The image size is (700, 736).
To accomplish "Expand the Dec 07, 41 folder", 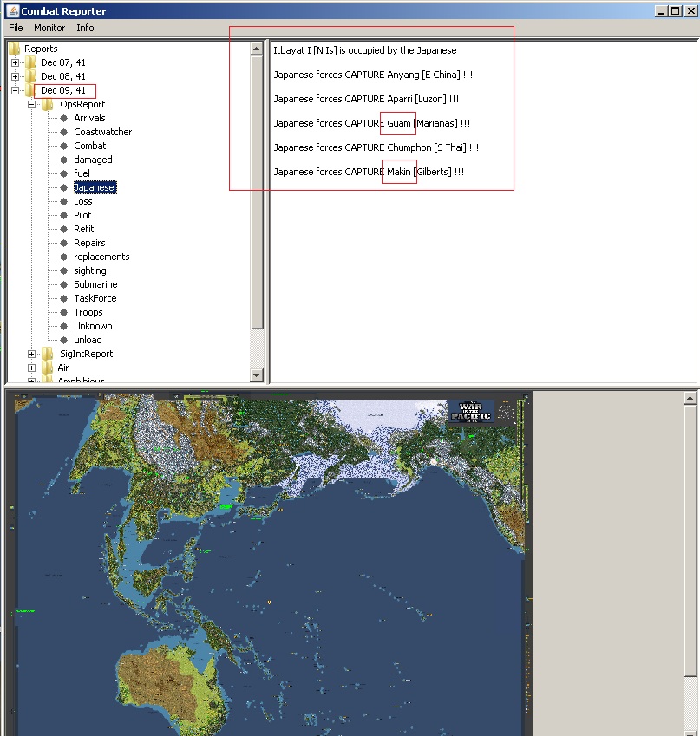I will coord(15,62).
